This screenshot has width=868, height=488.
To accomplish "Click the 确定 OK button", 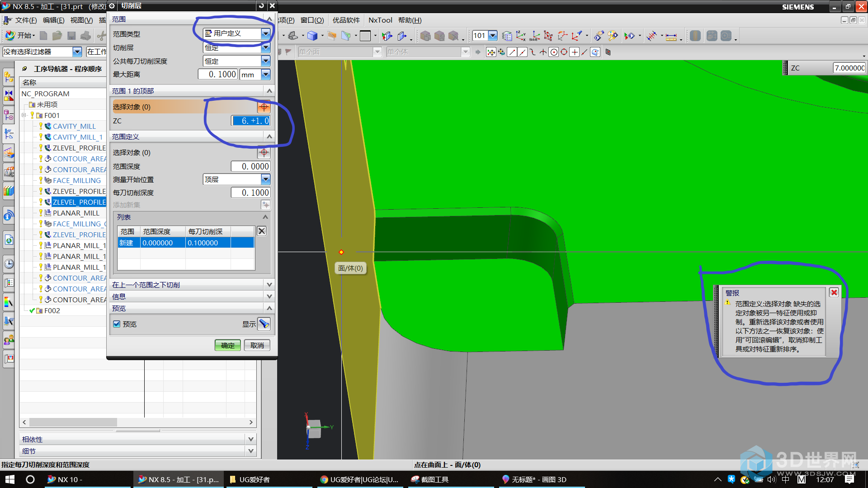I will 227,346.
